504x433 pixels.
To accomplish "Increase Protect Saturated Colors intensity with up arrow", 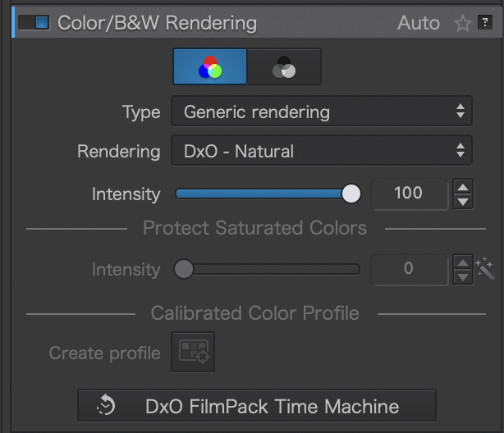I will [x=463, y=262].
